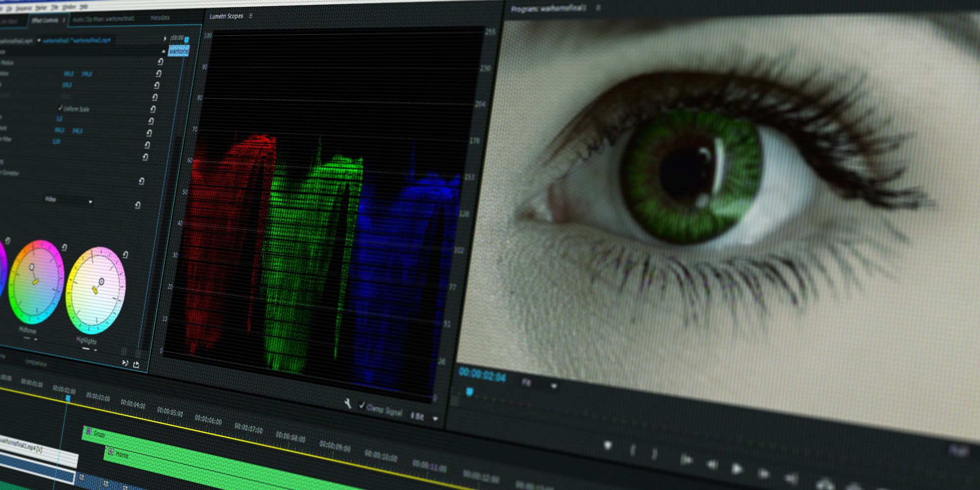The image size is (980, 490).
Task: Select the Program: warhornsfinal1 tab
Action: coord(548,8)
